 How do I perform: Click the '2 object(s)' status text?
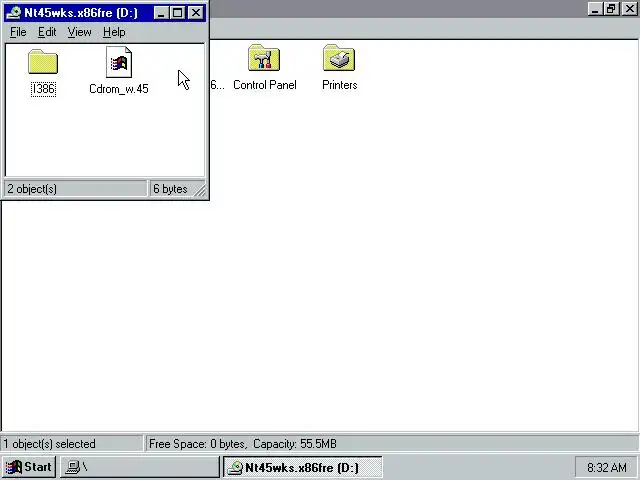coord(32,189)
